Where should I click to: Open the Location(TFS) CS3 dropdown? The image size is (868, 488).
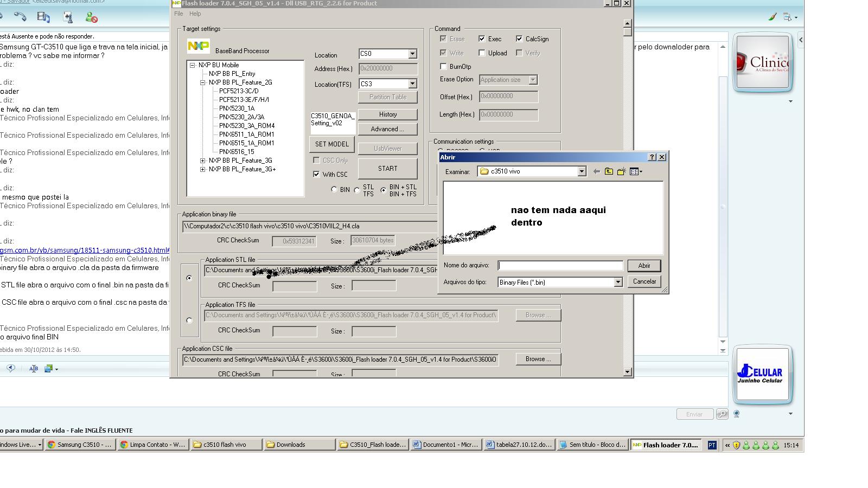pos(412,84)
